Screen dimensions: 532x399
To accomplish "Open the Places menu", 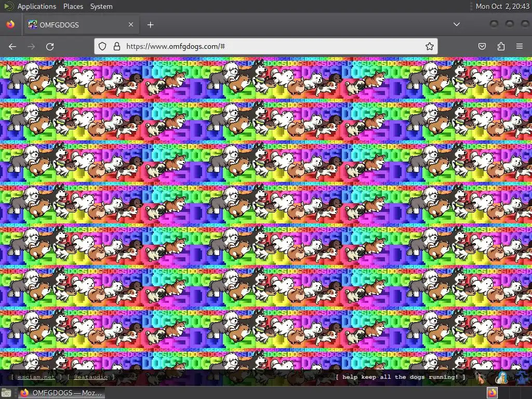I will [73, 6].
